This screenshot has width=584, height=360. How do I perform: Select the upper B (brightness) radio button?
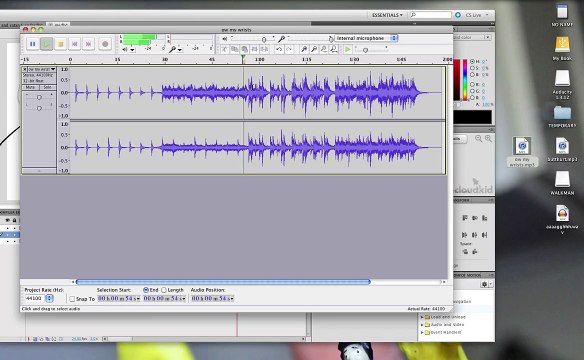472,75
